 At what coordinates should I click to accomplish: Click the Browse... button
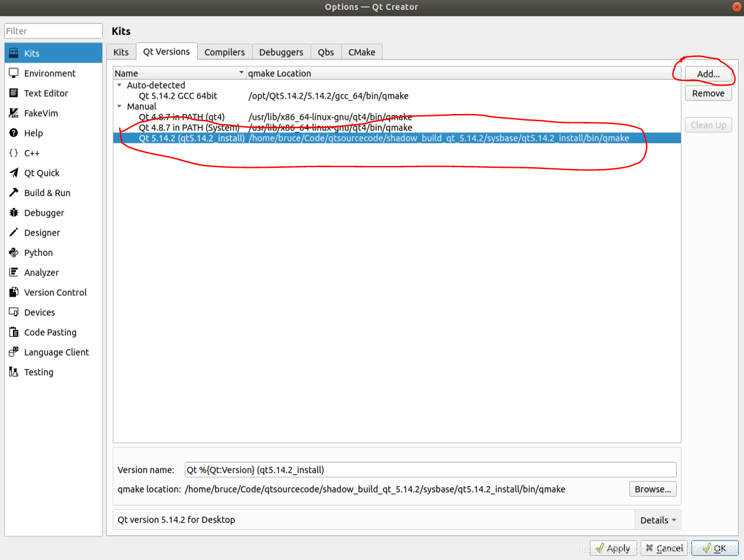(x=653, y=489)
